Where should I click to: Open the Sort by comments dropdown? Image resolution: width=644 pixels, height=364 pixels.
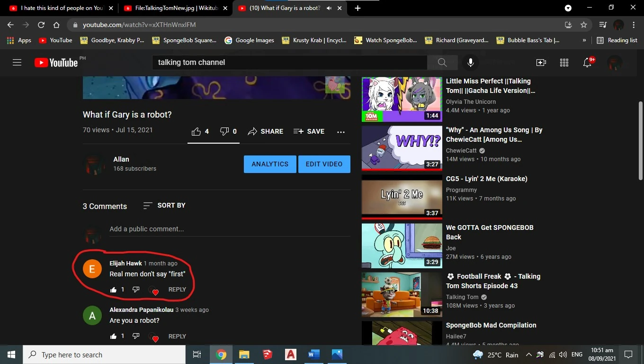(164, 206)
